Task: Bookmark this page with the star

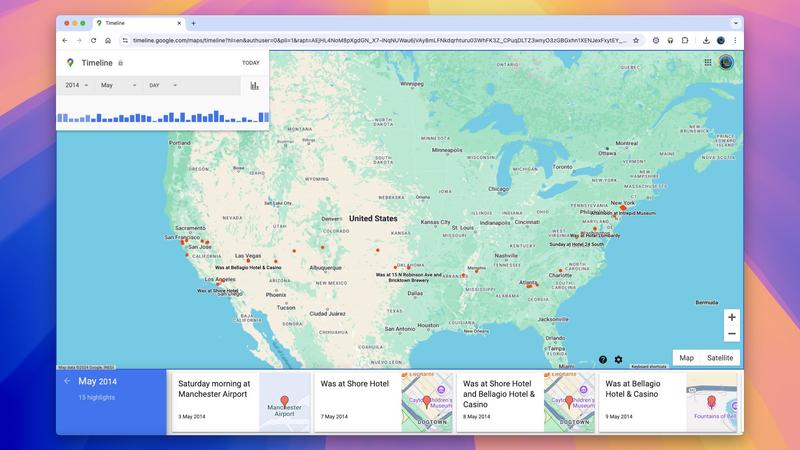Action: tap(636, 40)
